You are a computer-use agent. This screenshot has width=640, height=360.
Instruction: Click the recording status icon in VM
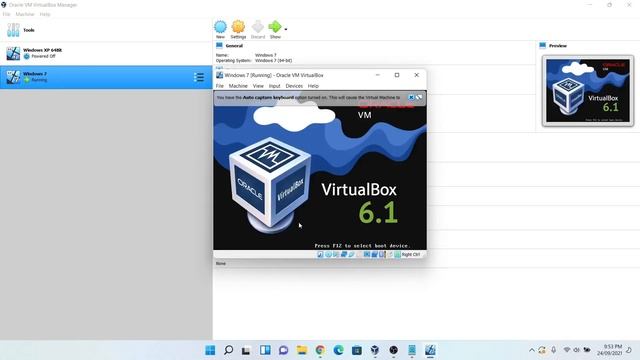click(x=374, y=254)
